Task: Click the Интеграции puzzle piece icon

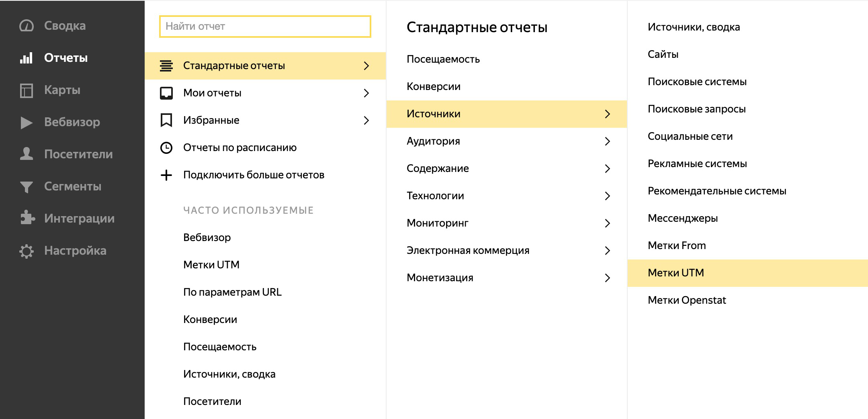Action: click(27, 218)
